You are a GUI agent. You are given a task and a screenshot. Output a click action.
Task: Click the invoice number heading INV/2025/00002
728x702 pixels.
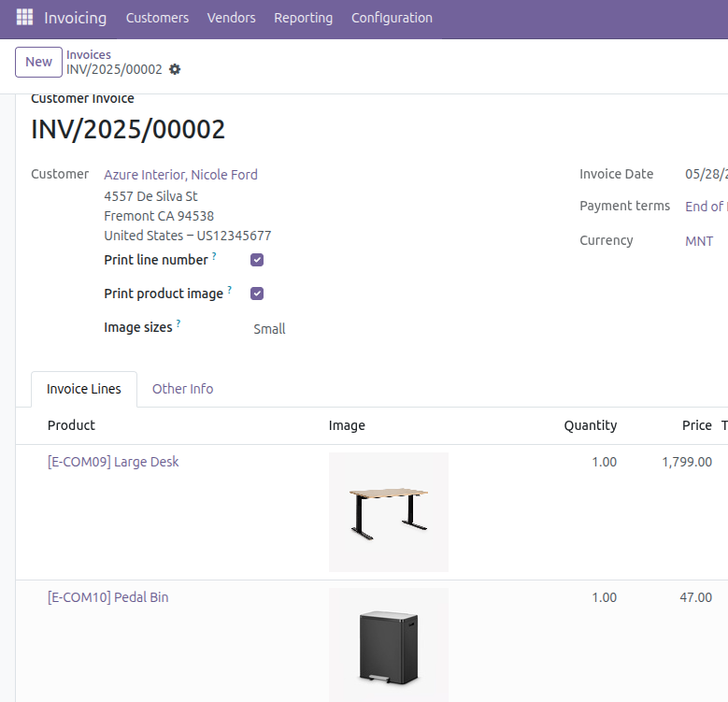pos(128,129)
